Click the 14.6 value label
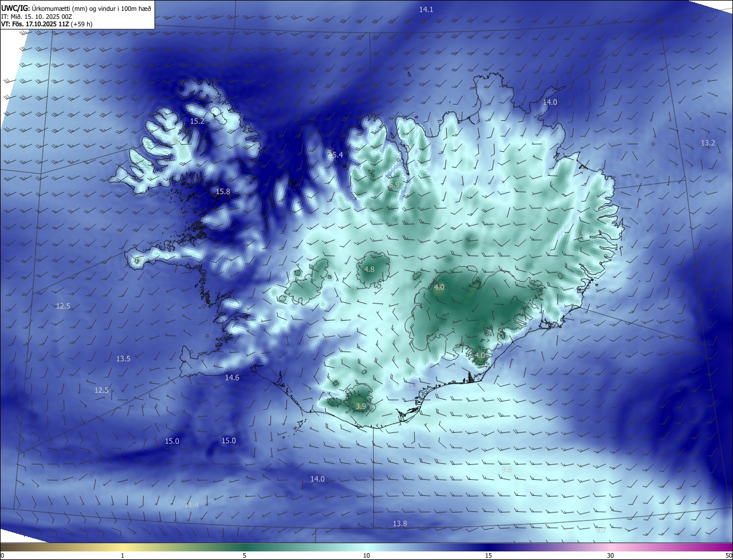Screen dimensions: 733x560 click(232, 377)
